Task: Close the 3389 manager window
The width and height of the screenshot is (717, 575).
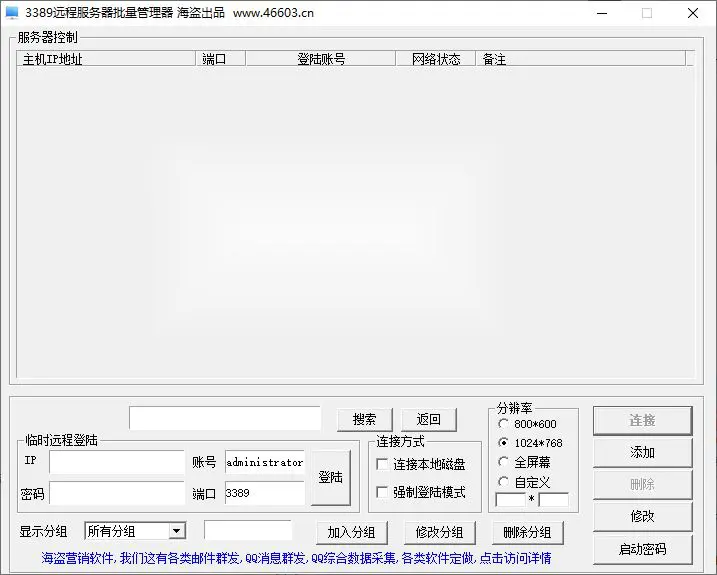Action: coord(693,13)
